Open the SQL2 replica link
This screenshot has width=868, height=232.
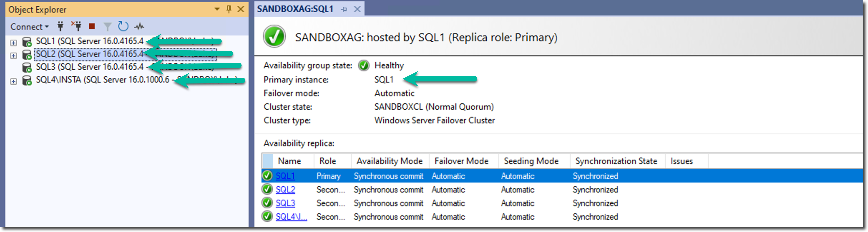click(285, 190)
